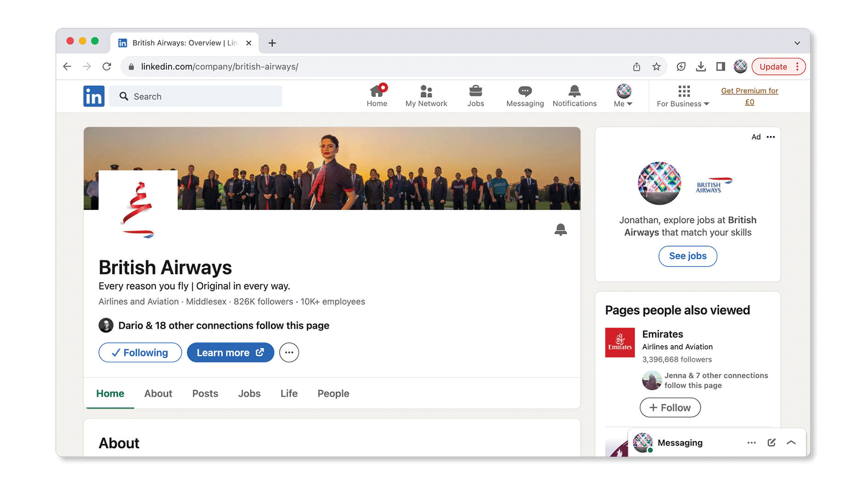Compose a new message icon
This screenshot has height=488, width=868.
click(771, 443)
